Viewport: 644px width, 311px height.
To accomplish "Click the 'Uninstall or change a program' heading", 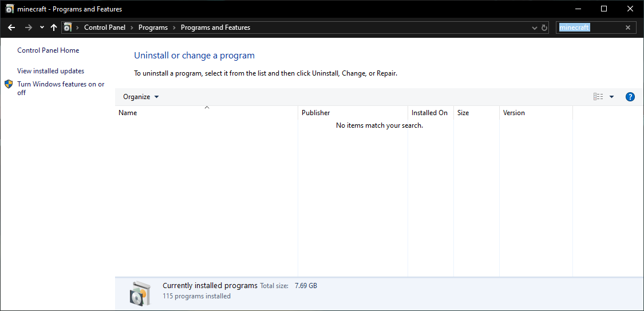I will click(194, 55).
